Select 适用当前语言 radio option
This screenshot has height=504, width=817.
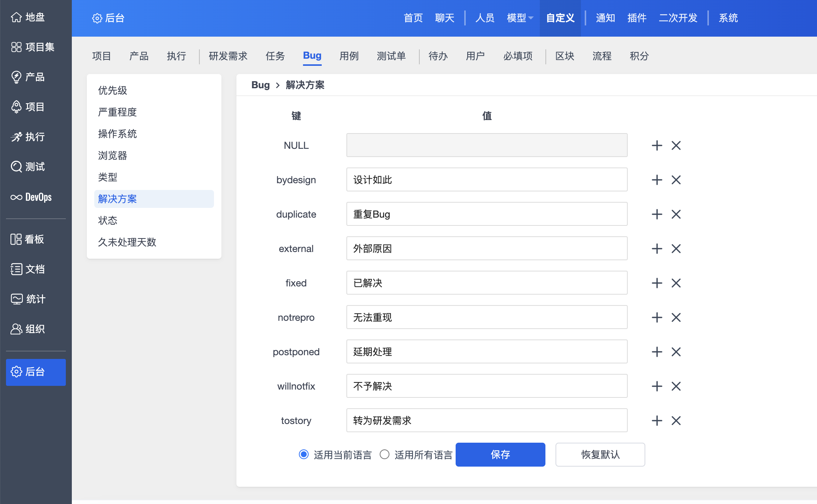pyautogui.click(x=304, y=454)
